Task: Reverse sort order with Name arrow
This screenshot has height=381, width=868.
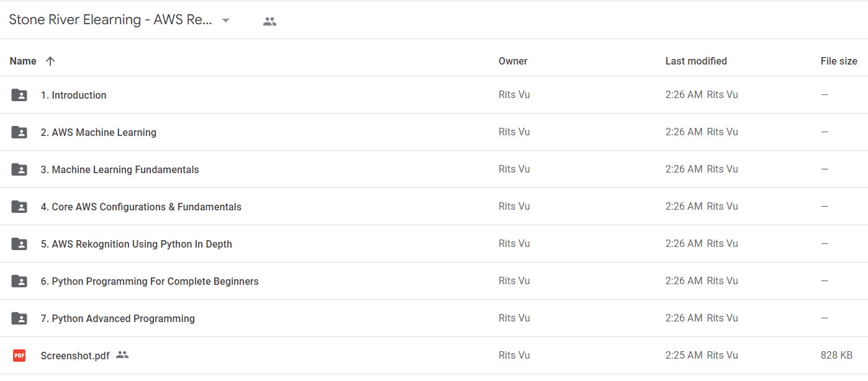Action: tap(50, 61)
